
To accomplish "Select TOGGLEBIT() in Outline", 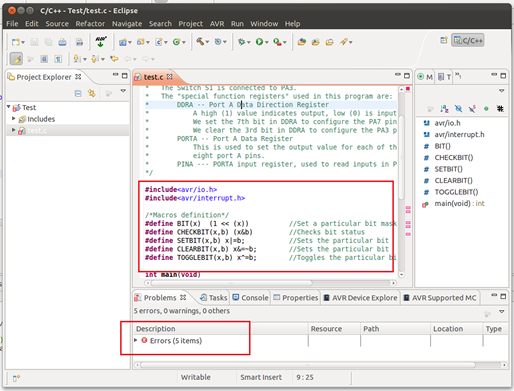I will 456,192.
